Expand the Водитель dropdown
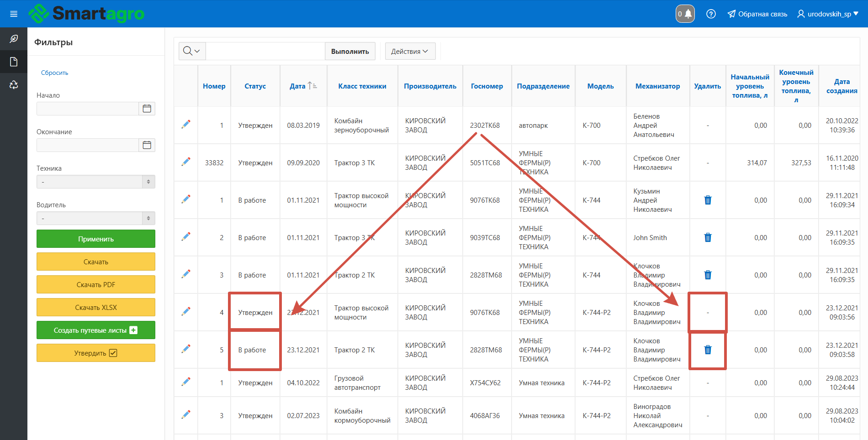The image size is (868, 440). pos(96,218)
